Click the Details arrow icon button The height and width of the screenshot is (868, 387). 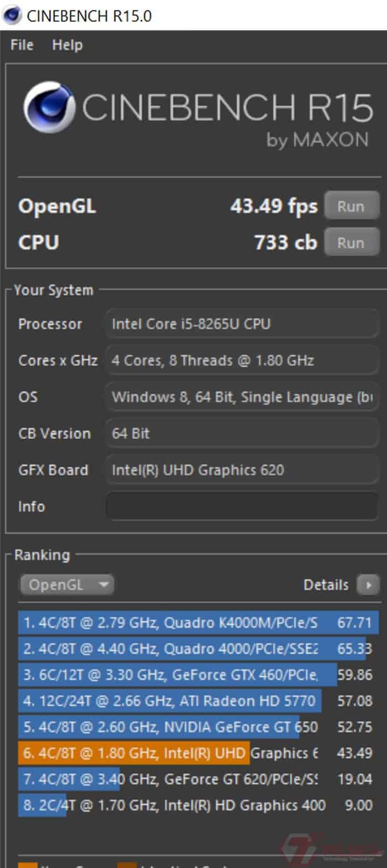pyautogui.click(x=368, y=585)
